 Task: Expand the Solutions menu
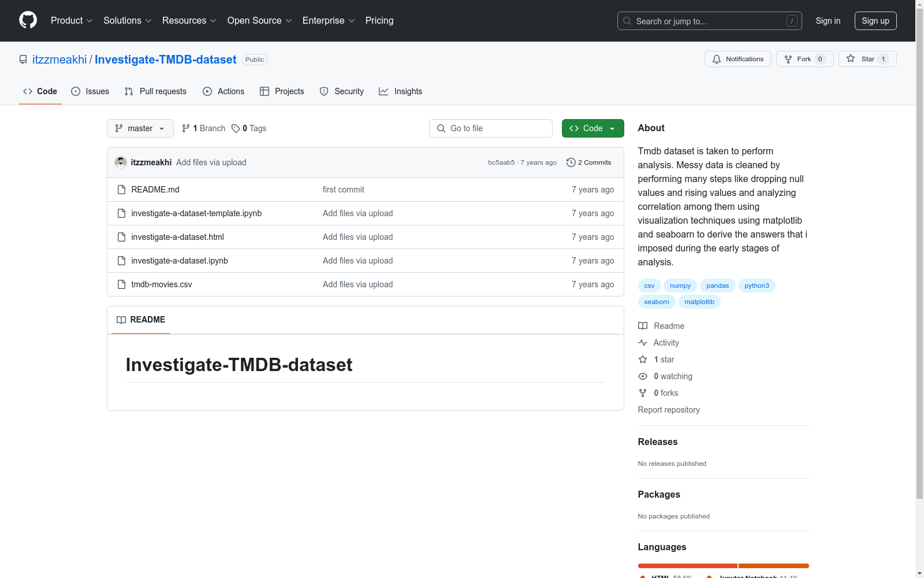tap(128, 20)
